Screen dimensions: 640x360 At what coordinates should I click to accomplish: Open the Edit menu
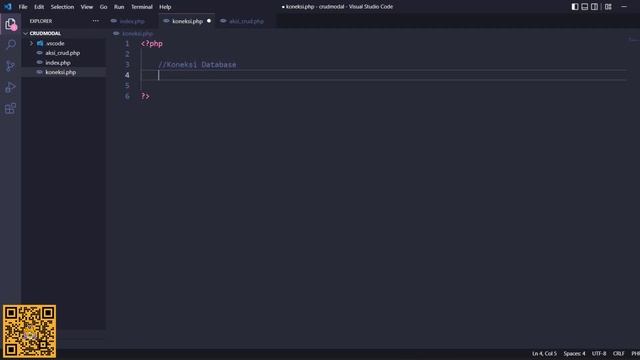tap(39, 7)
